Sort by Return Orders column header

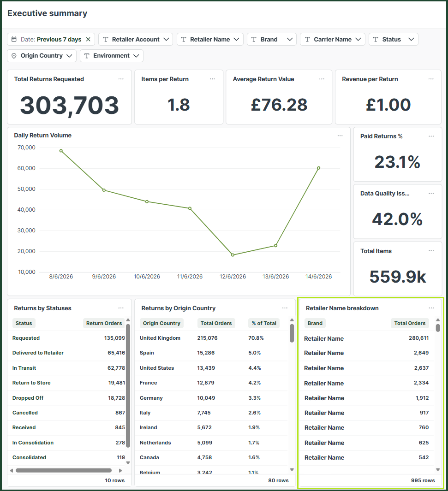click(104, 323)
